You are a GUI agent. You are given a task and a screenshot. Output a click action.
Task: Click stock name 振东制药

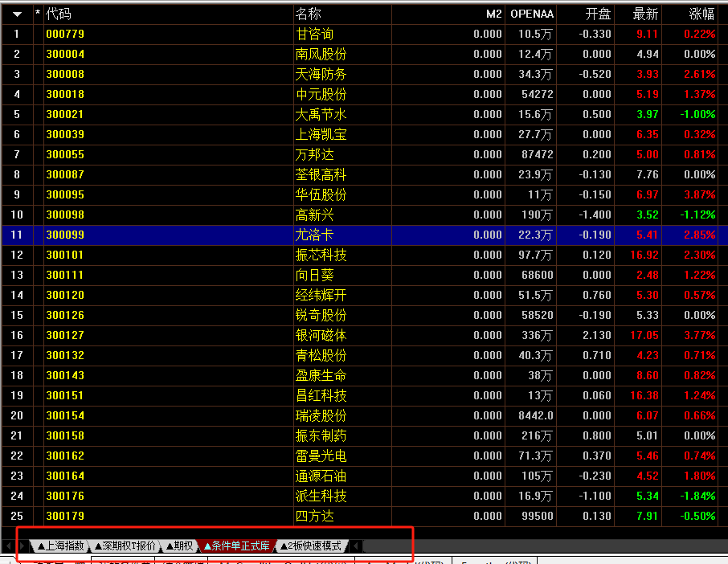click(x=321, y=435)
